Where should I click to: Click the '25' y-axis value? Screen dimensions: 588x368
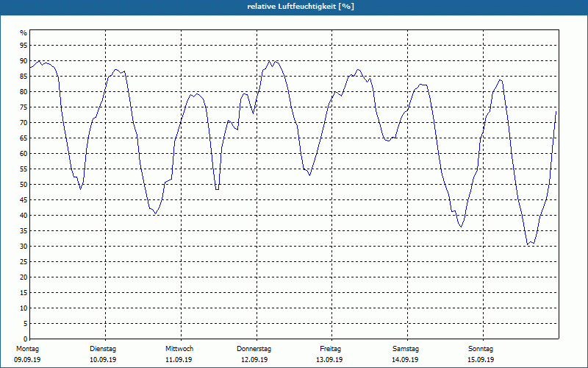pos(24,262)
